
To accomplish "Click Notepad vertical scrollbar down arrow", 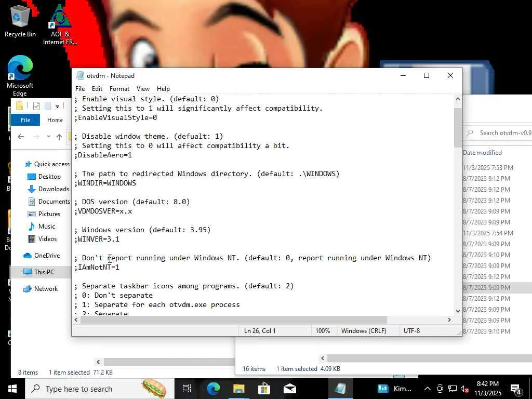I will click(x=458, y=311).
